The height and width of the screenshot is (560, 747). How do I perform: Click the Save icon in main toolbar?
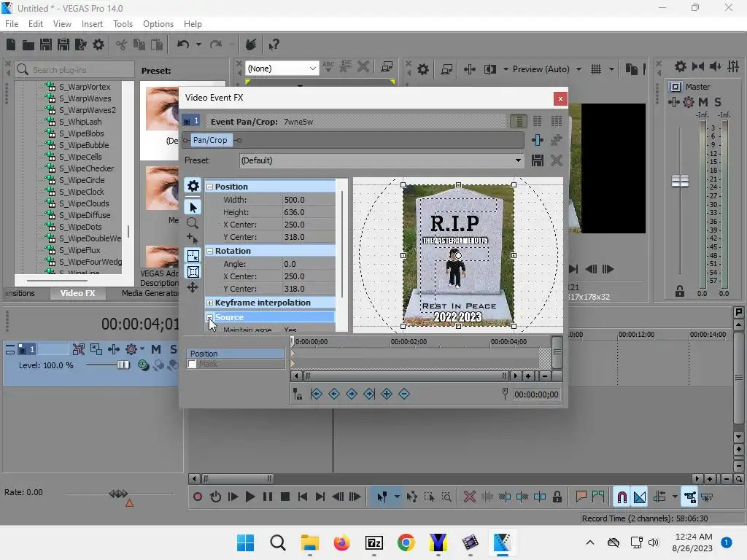[x=46, y=44]
